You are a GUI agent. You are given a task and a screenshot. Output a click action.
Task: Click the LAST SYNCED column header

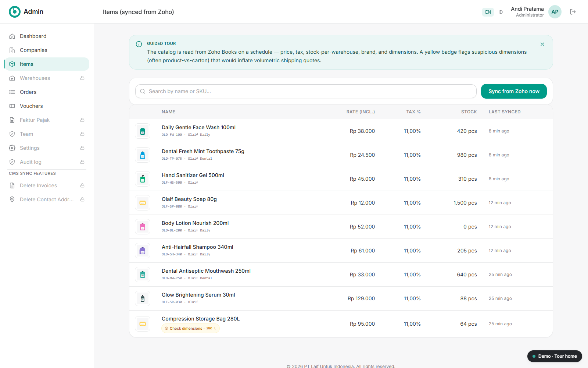point(505,112)
